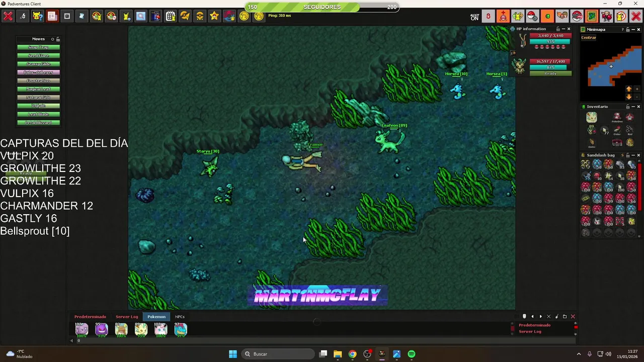644x362 pixels.
Task: Open the Minimapa help question mark
Action: [x=622, y=30]
